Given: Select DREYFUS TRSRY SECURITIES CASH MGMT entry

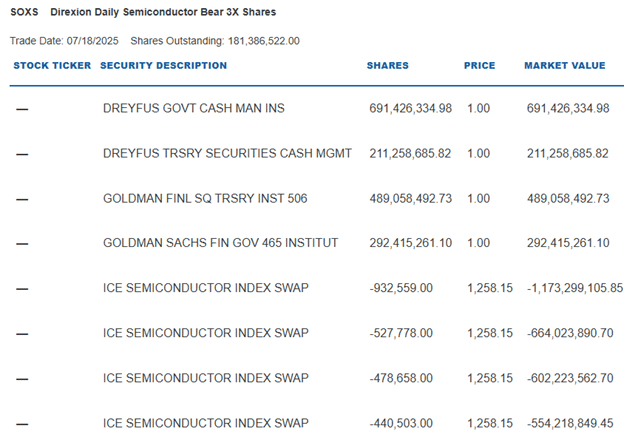Looking at the screenshot, I should tap(227, 154).
